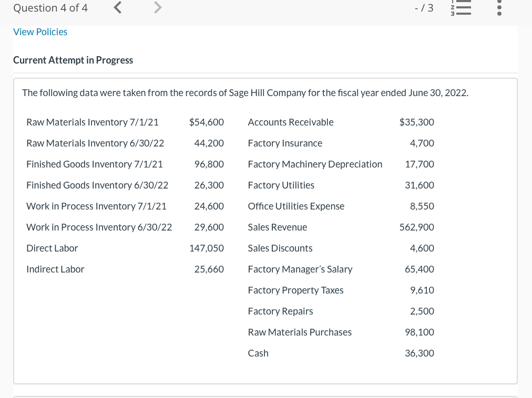Go to the next question arrow
532x398 pixels.
click(158, 7)
